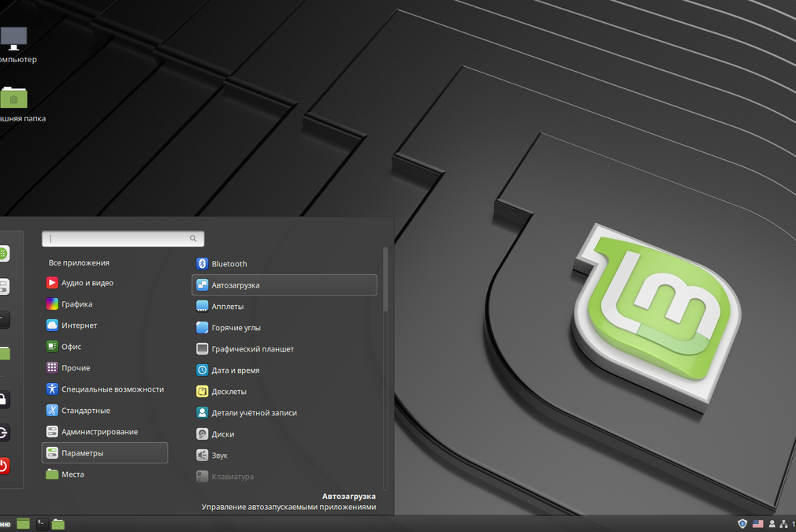This screenshot has width=796, height=532.
Task: Select the Параметры category
Action: [x=105, y=453]
